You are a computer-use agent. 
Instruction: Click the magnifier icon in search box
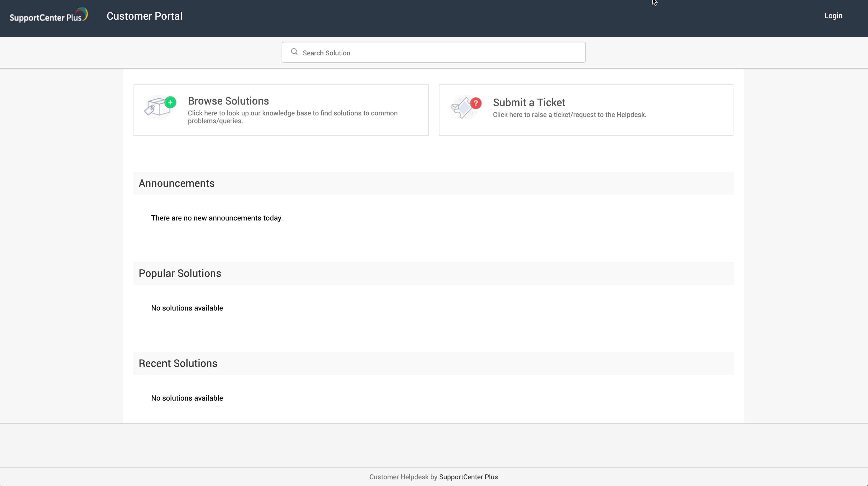294,51
